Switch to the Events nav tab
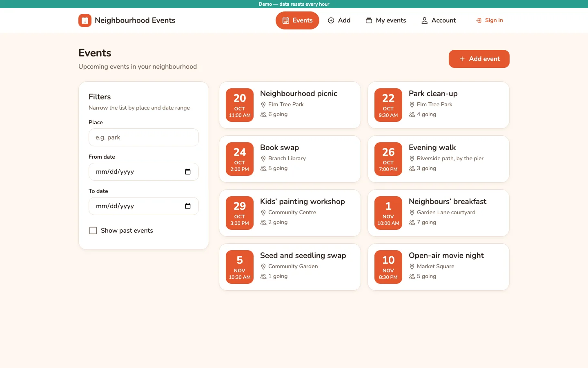588x368 pixels. pyautogui.click(x=297, y=20)
